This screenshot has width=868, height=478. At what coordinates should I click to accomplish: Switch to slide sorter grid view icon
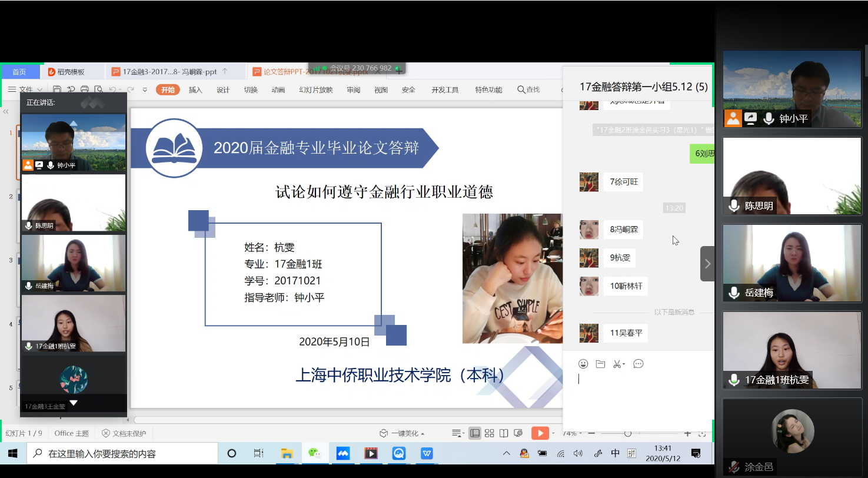point(489,433)
